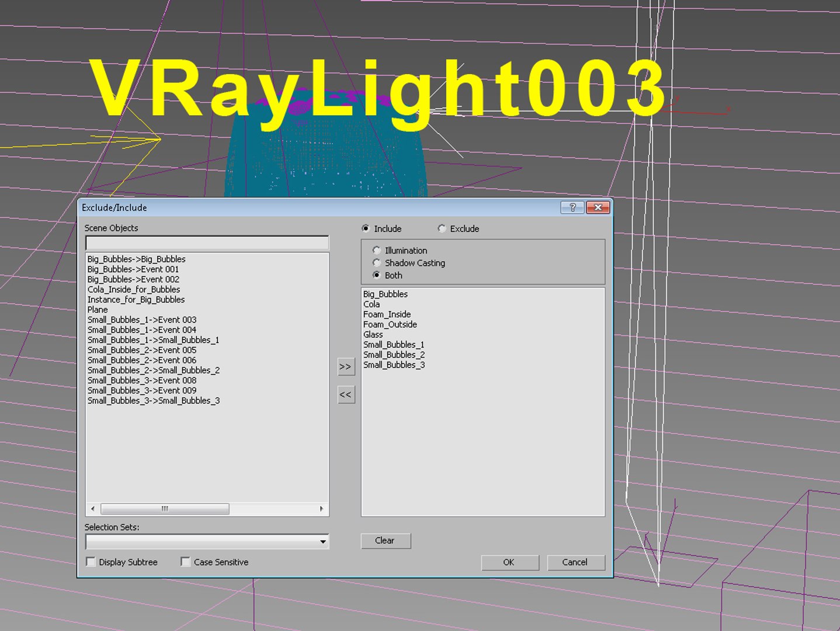The width and height of the screenshot is (840, 631).
Task: Select Small_Bubbles_3->Event 008 in scene objects
Action: pyautogui.click(x=142, y=380)
